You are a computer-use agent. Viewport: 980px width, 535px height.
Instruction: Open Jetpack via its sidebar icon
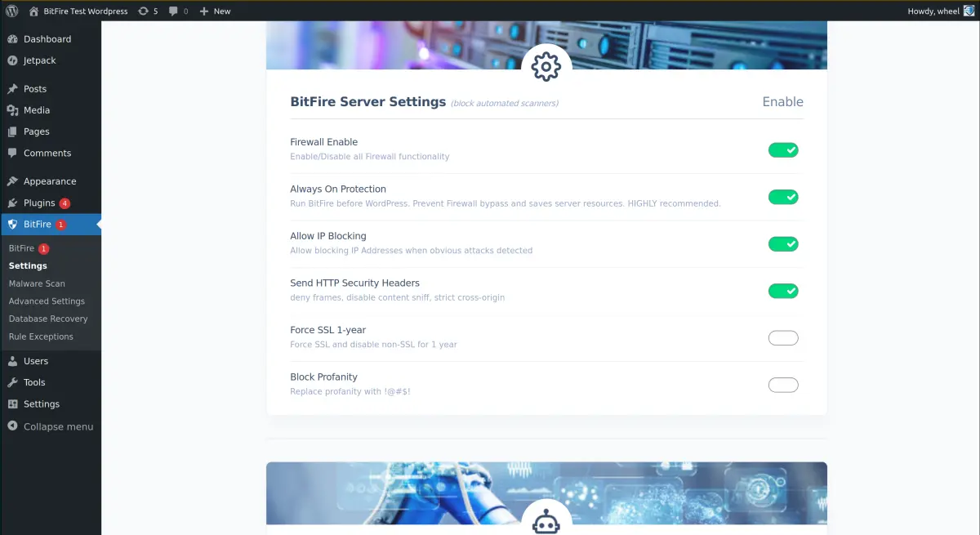[x=11, y=60]
